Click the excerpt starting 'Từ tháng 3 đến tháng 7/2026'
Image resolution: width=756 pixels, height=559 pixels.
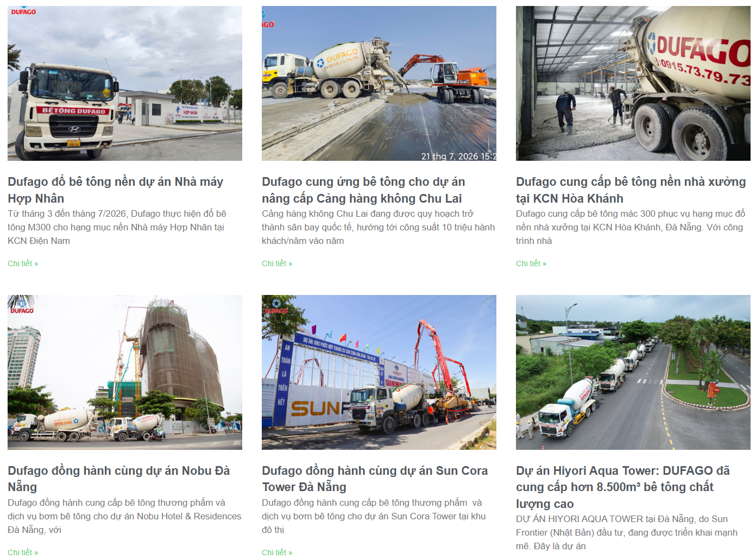coord(117,227)
